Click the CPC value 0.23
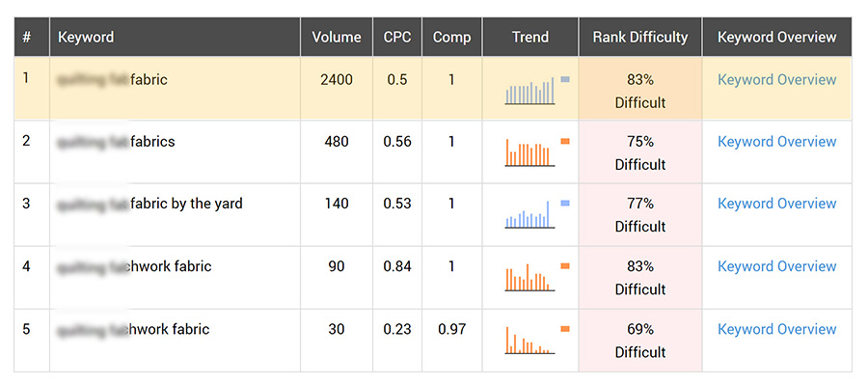Viewport: 868px width, 384px height. pos(397,329)
